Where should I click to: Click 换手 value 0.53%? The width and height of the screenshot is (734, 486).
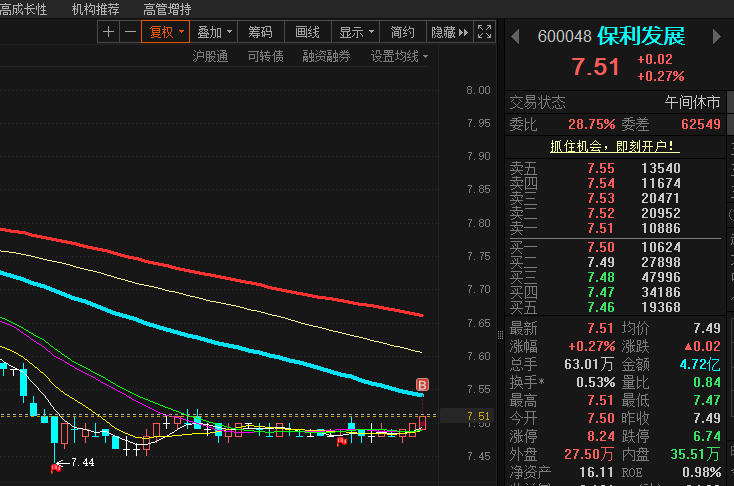[x=595, y=382]
